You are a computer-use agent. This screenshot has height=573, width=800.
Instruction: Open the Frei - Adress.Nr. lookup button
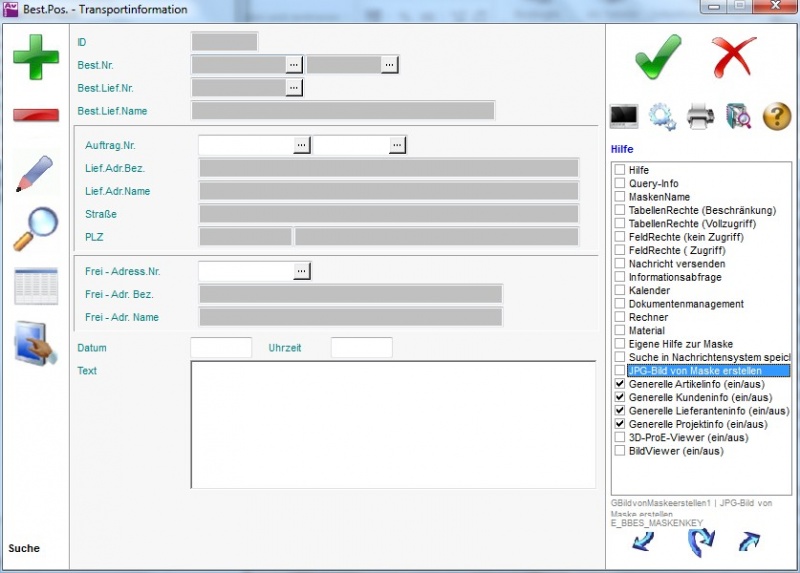coord(302,271)
